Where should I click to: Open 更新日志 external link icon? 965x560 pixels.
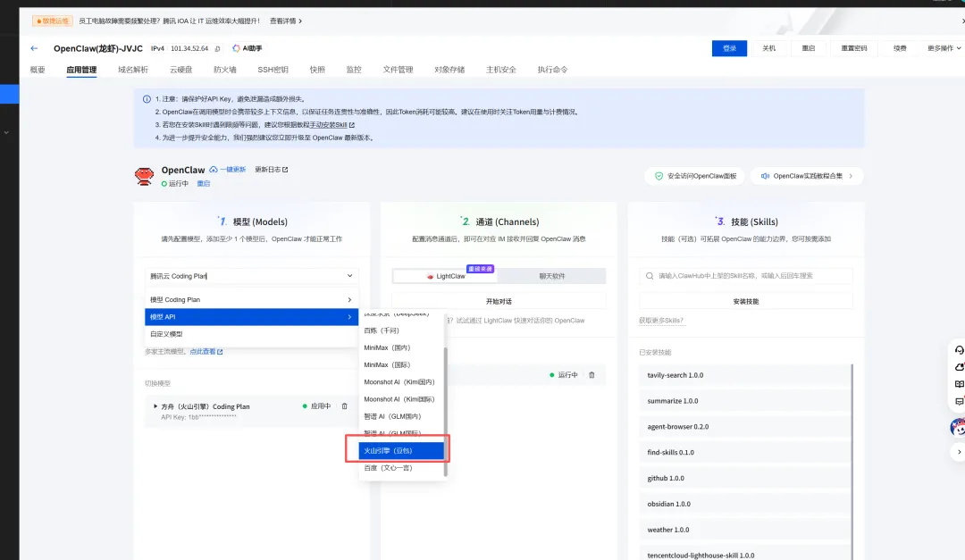(285, 169)
